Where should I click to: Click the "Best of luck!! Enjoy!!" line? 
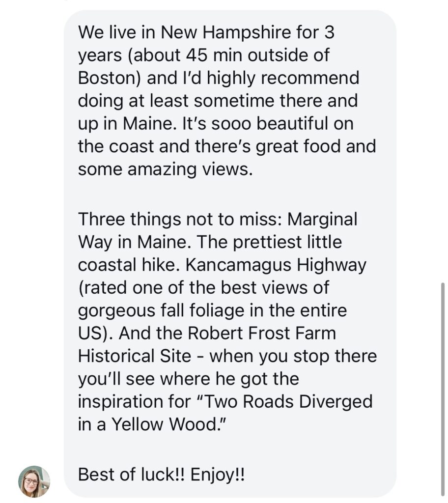coord(161,475)
